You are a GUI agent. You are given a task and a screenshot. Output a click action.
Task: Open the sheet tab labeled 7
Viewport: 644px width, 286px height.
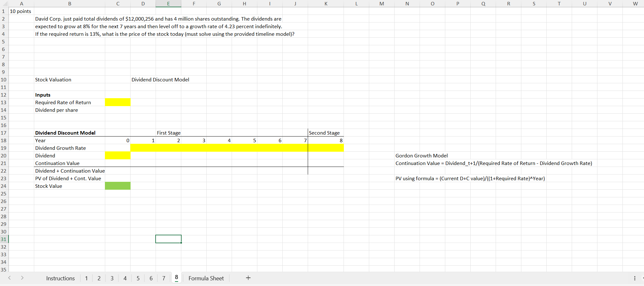pos(164,278)
